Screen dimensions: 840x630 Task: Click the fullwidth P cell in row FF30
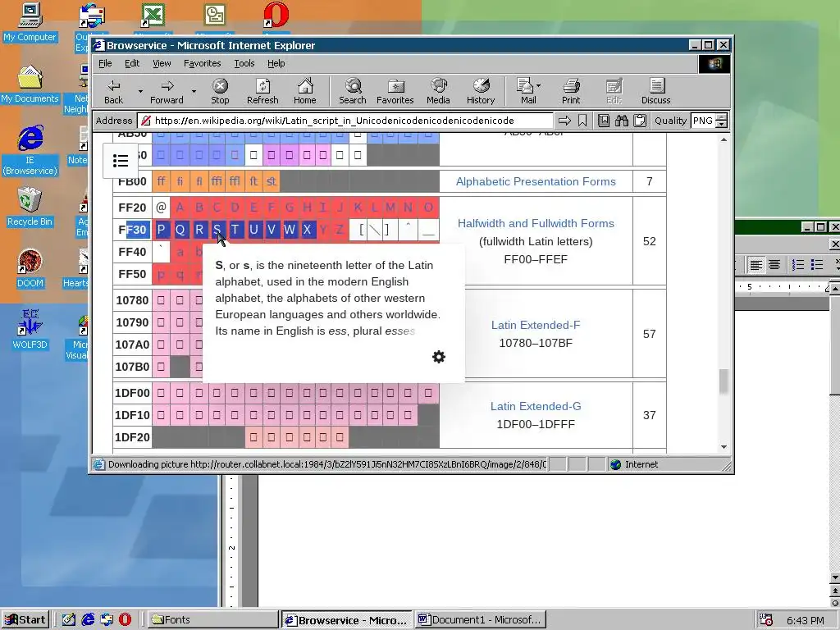pyautogui.click(x=161, y=230)
